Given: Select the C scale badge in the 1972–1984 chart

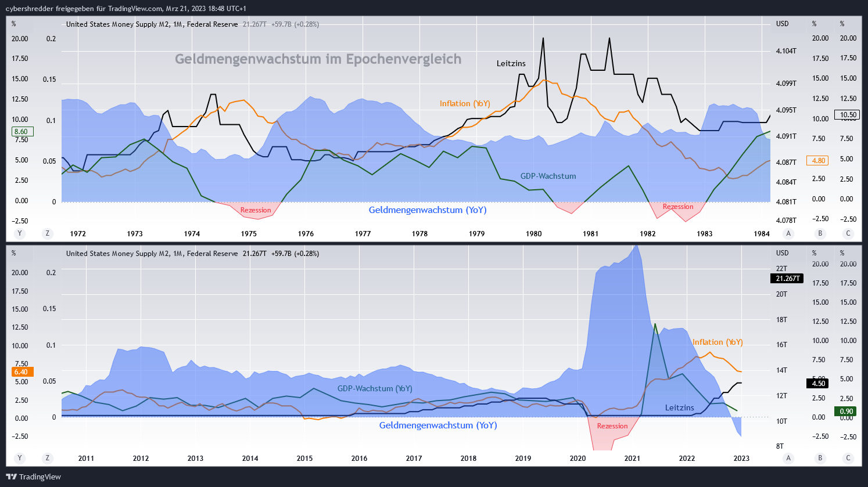Looking at the screenshot, I should click(848, 233).
